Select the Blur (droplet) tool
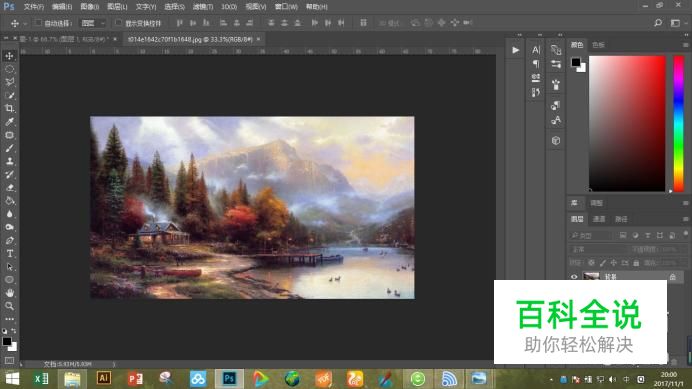 (x=9, y=214)
